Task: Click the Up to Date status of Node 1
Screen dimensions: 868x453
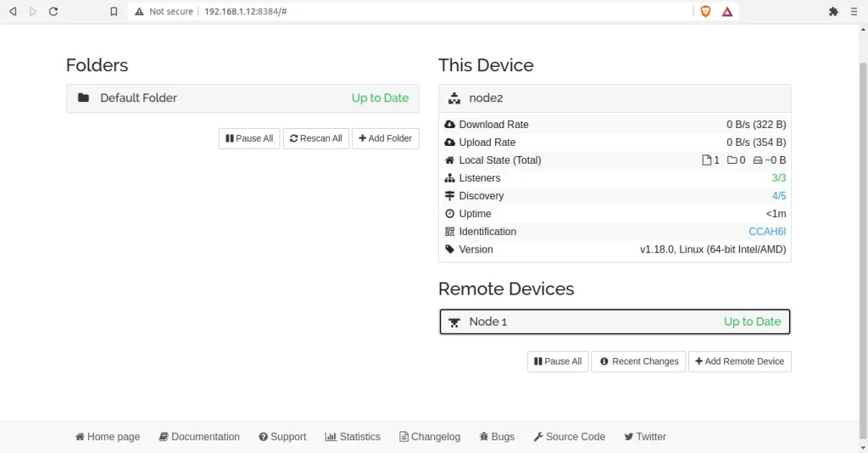Action: pos(753,322)
